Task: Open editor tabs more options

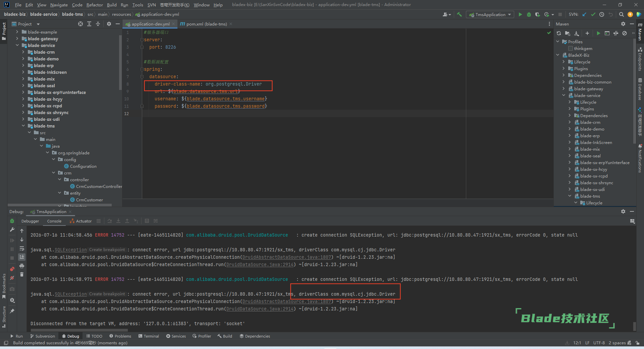Action: [x=549, y=24]
